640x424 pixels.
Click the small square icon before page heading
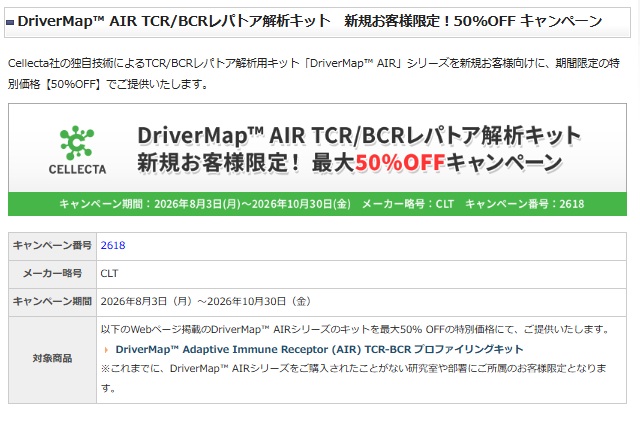[x=10, y=22]
